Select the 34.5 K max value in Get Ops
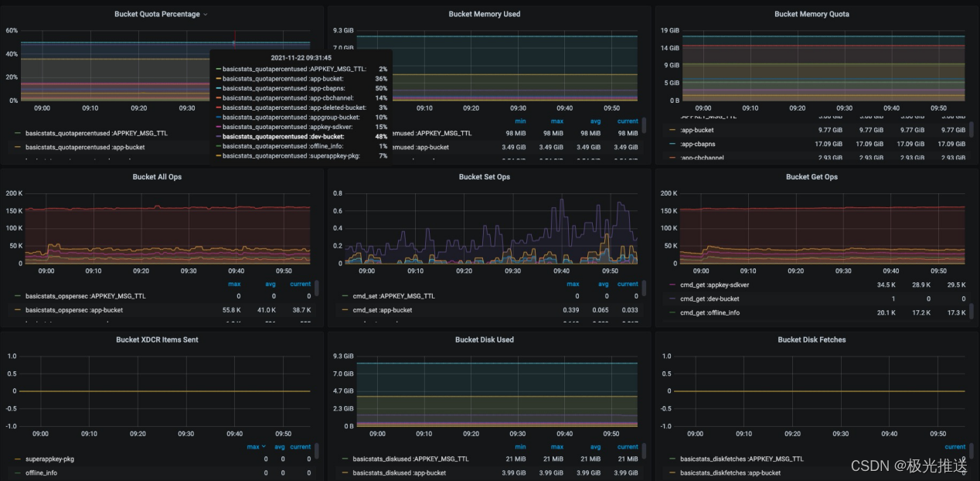Screen dimensions: 980x481 [x=886, y=285]
